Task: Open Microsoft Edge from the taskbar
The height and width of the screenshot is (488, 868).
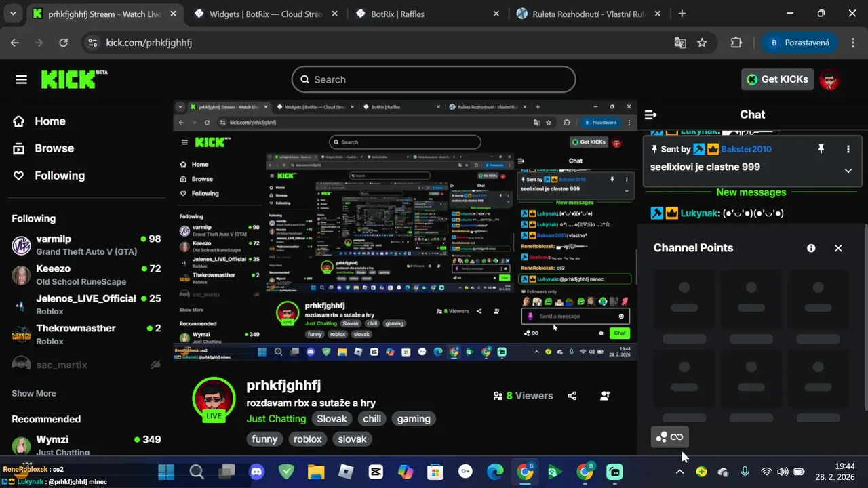Action: 495,472
